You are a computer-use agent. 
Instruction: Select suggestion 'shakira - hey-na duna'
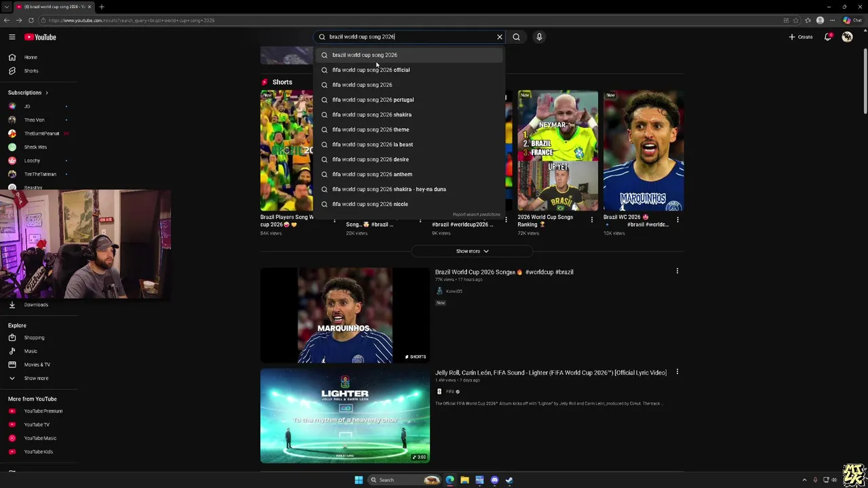click(x=410, y=189)
